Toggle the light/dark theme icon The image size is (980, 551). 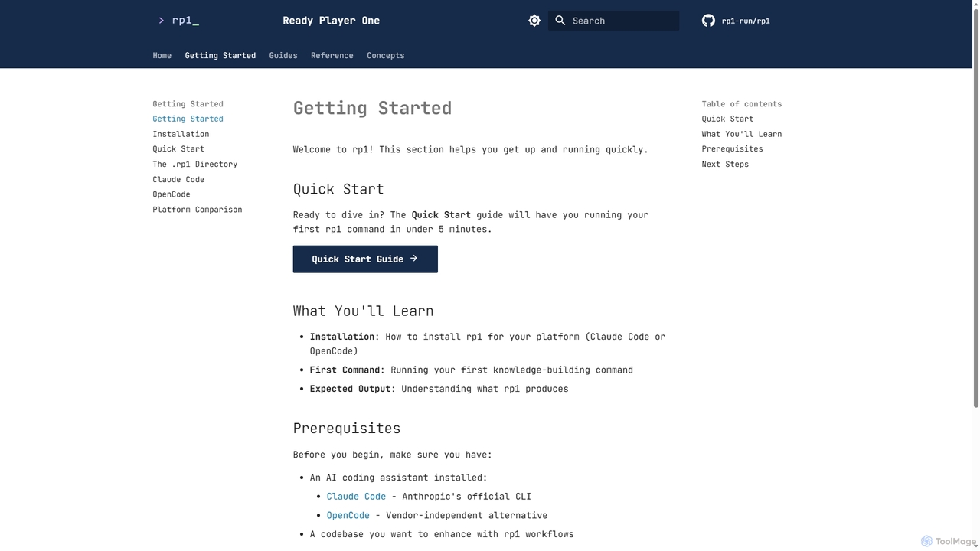(534, 21)
